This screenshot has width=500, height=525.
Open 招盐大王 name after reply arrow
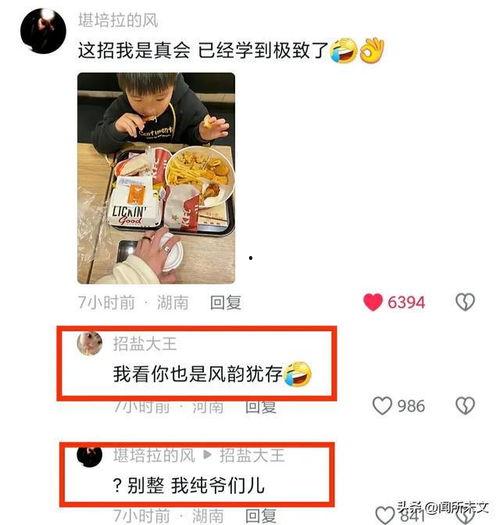(252, 456)
